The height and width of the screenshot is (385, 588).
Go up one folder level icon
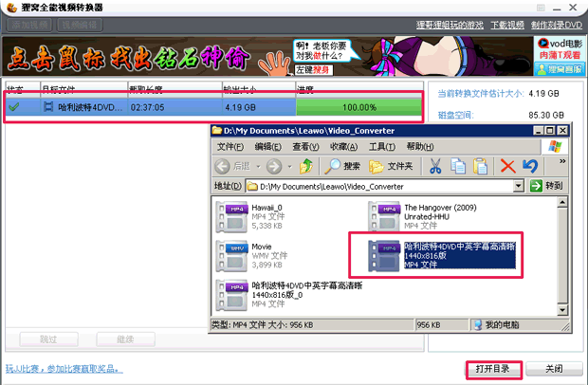tap(306, 166)
